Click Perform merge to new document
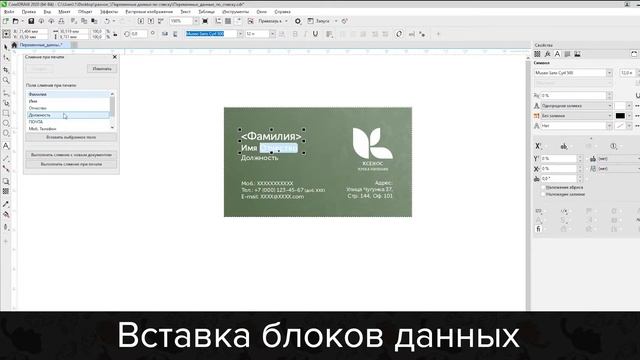Screen dimensions: 640x360 71,155
